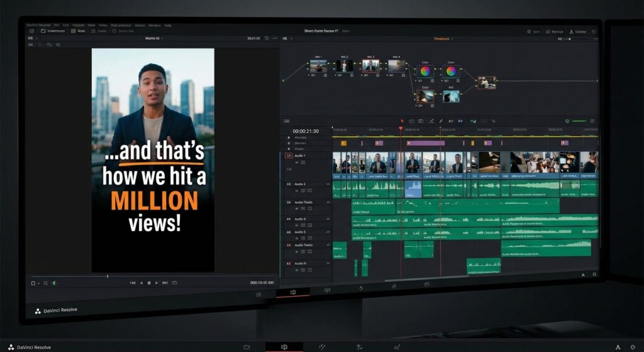Click the first fast-forward double-arrow timeline tool

(450, 121)
